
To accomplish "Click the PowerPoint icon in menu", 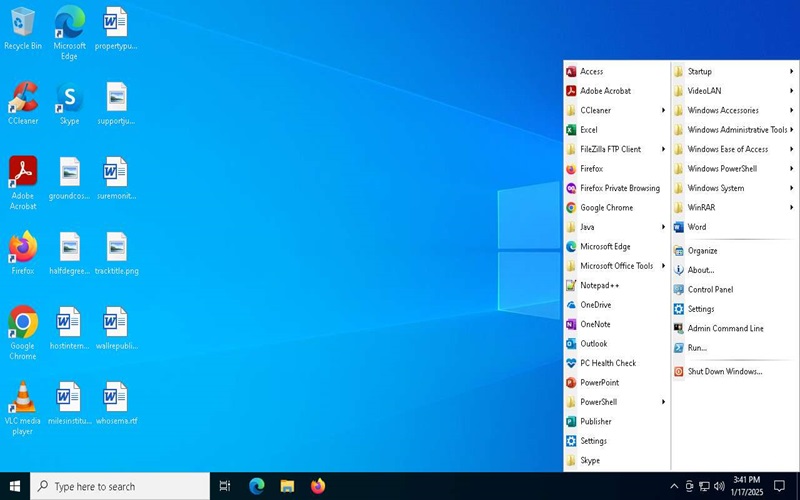I will [571, 382].
